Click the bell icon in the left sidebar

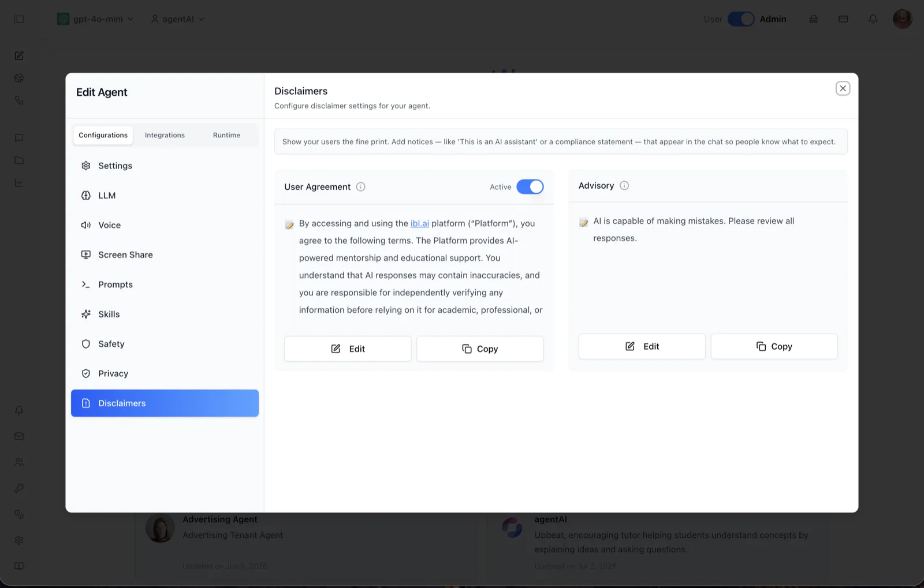19,410
